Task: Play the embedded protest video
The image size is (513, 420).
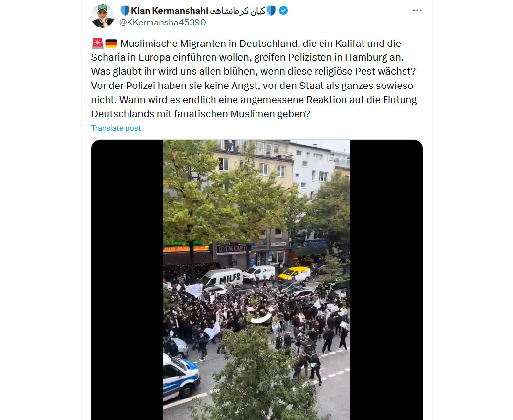Action: click(x=257, y=280)
